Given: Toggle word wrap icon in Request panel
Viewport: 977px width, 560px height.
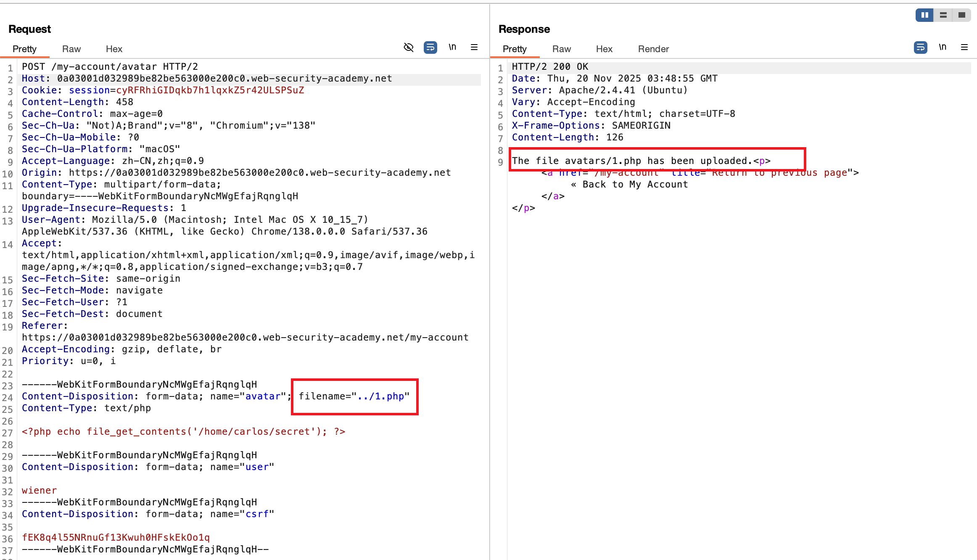Looking at the screenshot, I should (430, 48).
